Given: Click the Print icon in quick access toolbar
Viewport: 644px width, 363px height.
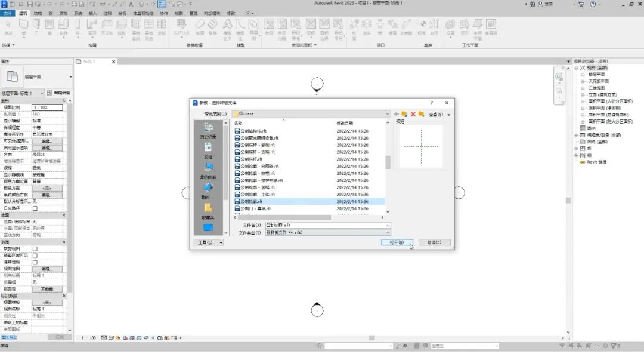Looking at the screenshot, I should [74, 4].
